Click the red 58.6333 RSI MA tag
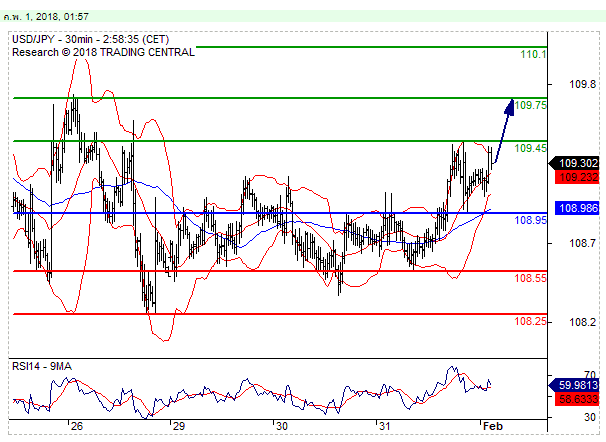The width and height of the screenshot is (606, 442). 577,399
